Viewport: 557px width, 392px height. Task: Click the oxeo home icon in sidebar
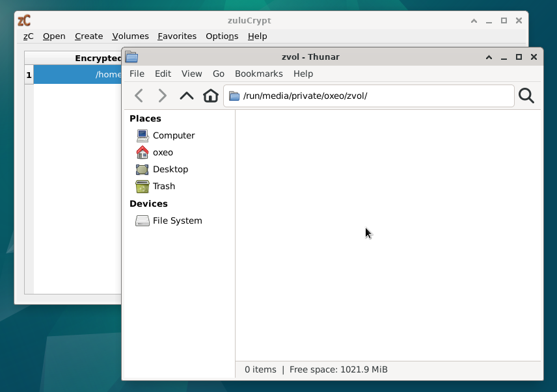(143, 153)
